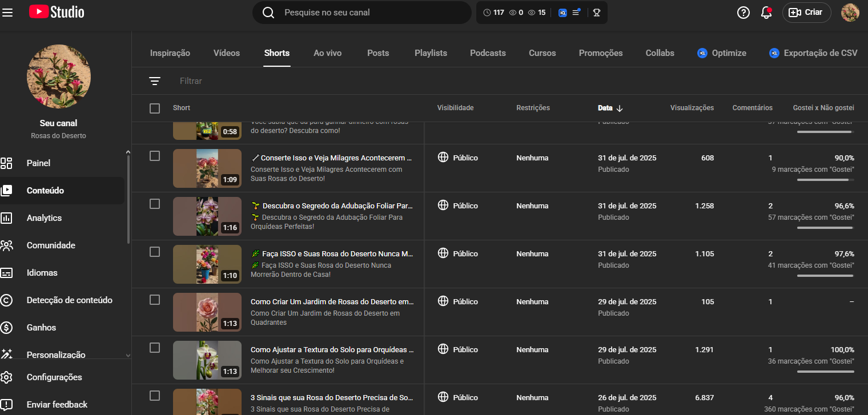This screenshot has height=415, width=868.
Task: Switch to the Vídeos tab
Action: pyautogui.click(x=227, y=53)
